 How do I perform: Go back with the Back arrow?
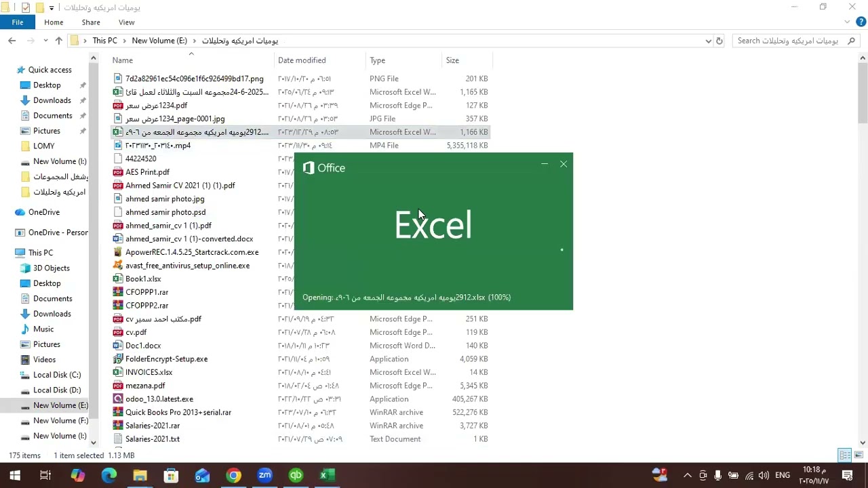click(x=12, y=41)
